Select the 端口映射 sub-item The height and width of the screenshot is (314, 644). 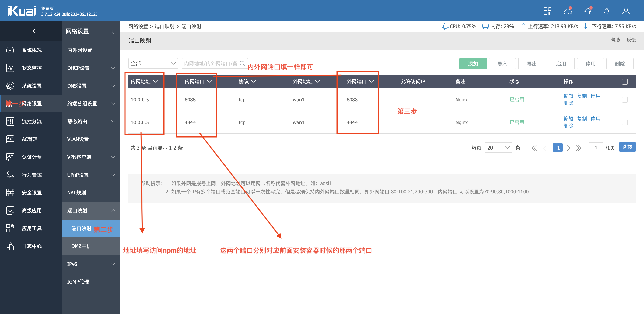pos(90,228)
